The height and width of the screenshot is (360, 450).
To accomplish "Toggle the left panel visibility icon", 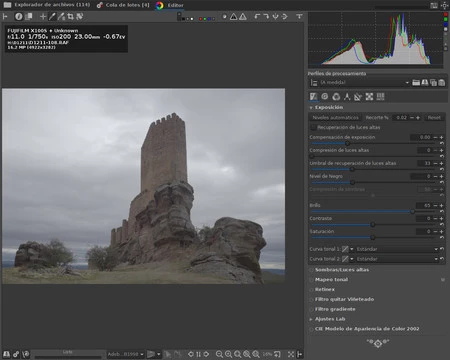I will click(5, 16).
